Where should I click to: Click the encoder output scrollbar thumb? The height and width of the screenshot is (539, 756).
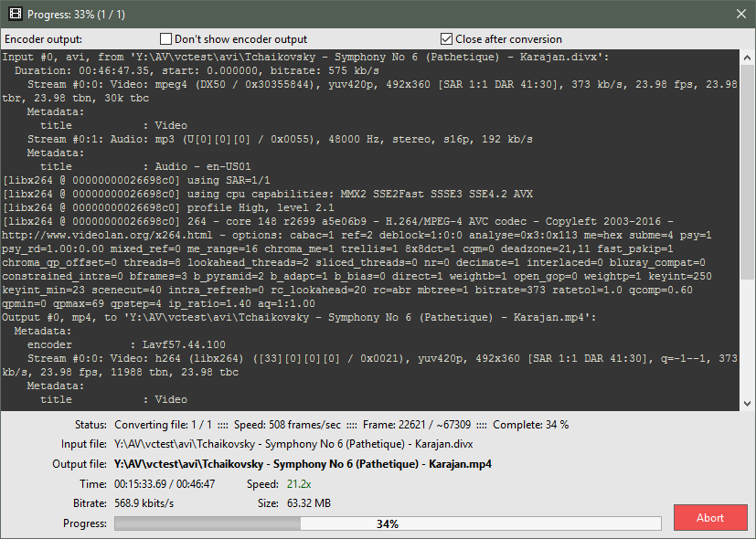pyautogui.click(x=748, y=172)
